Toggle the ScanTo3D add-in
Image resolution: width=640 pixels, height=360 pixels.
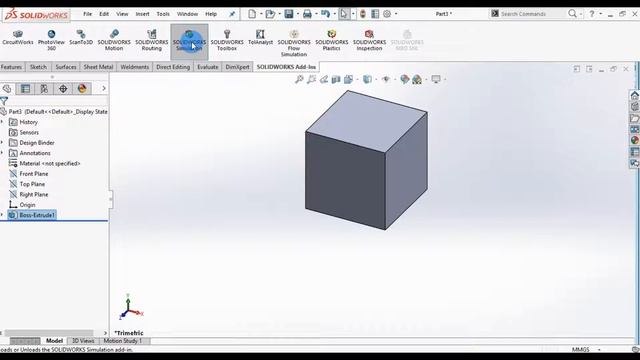[81, 38]
